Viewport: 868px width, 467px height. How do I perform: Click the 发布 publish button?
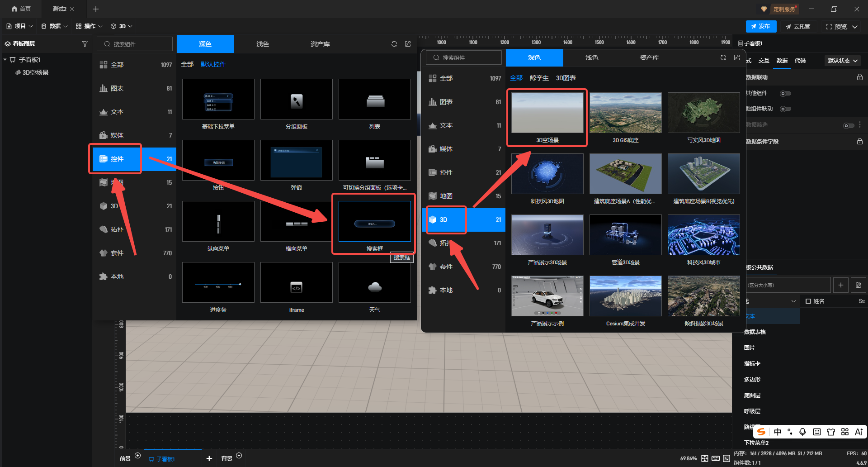coord(761,26)
